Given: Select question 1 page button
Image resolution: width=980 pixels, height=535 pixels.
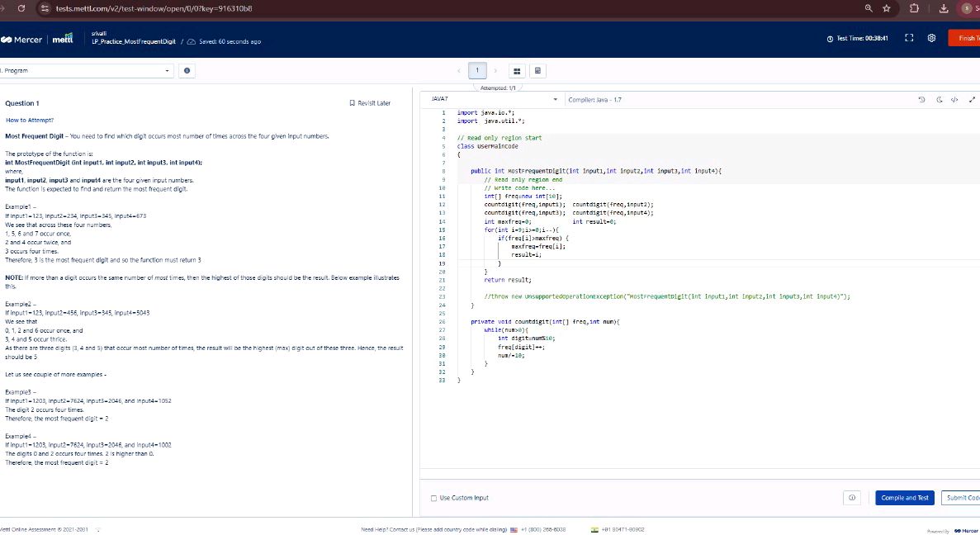Looking at the screenshot, I should coord(477,71).
